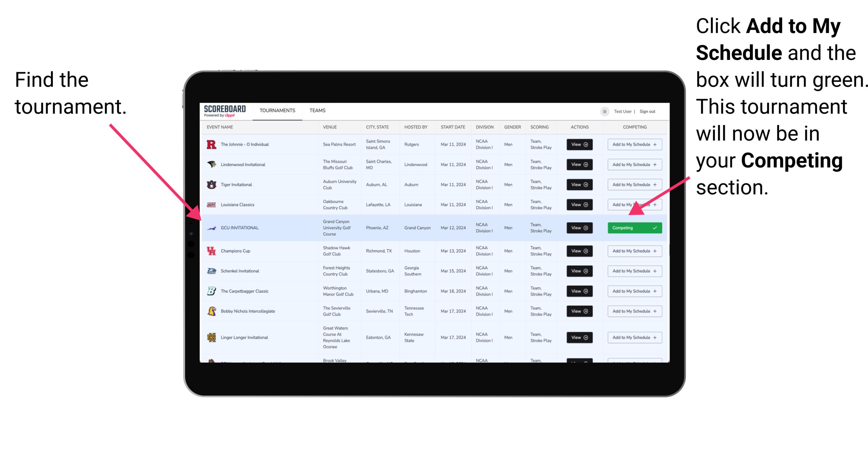Toggle Competing status for GCU Invitational
The height and width of the screenshot is (467, 868).
click(633, 227)
